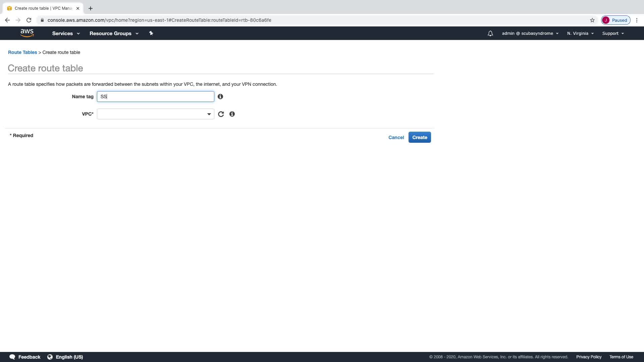
Task: Open admin @ scubasyndrome account menu
Action: [530, 34]
